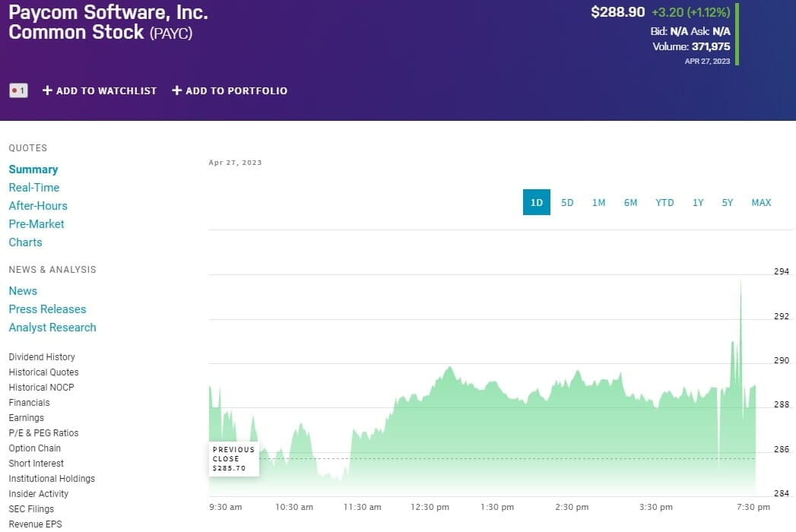The height and width of the screenshot is (532, 796).
Task: Click the plus icon for Add to Watchlist
Action: pos(47,90)
